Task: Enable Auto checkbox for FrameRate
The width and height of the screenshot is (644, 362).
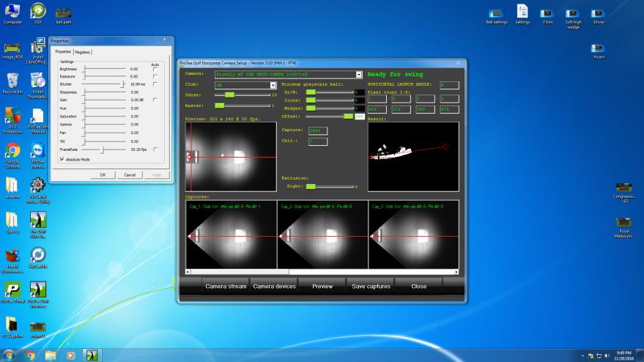Action: pyautogui.click(x=155, y=149)
